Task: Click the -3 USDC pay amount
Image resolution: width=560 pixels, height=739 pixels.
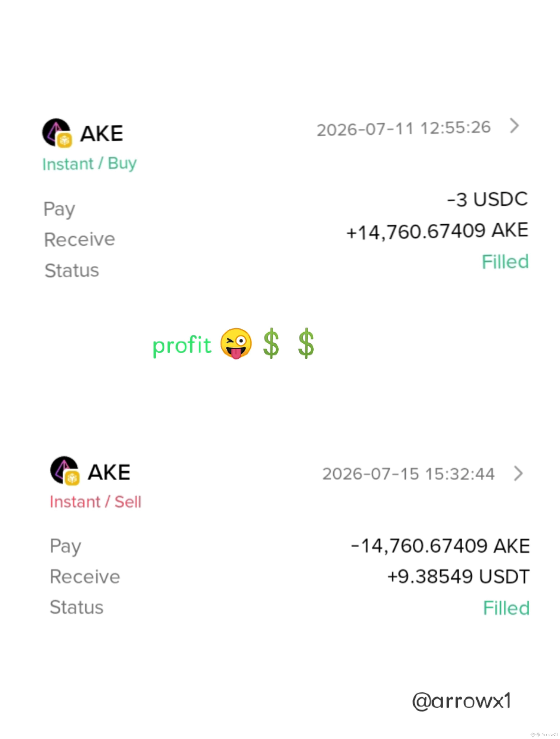Action: pos(488,199)
